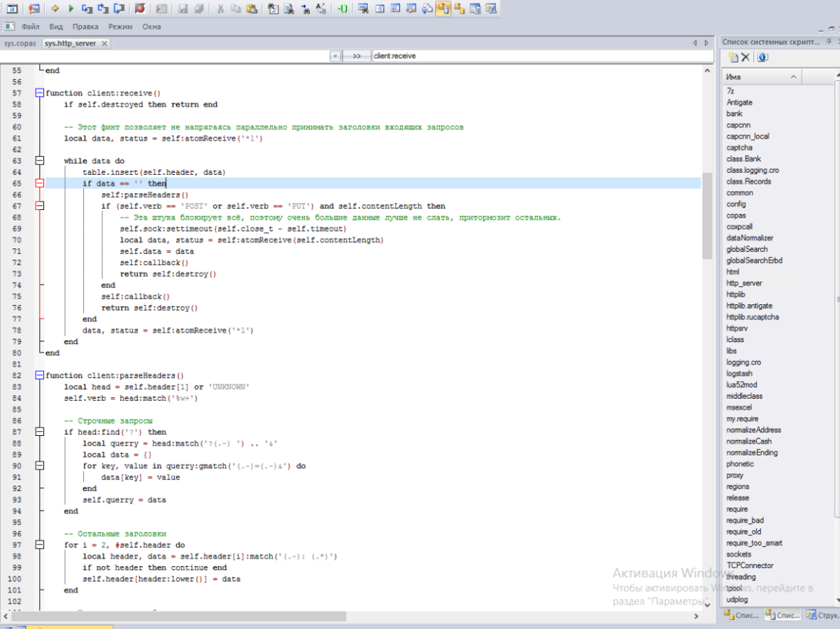Image resolution: width=840 pixels, height=629 pixels.
Task: Click the green brackets toolbar icon
Action: click(x=342, y=8)
